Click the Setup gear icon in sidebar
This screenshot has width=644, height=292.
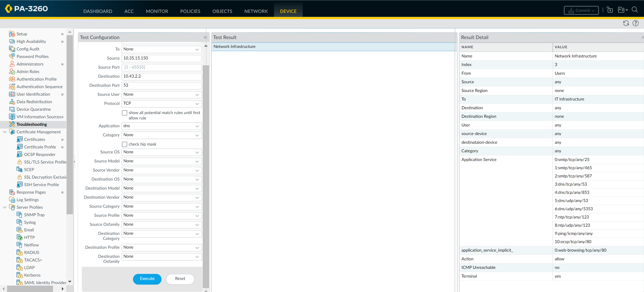12,34
